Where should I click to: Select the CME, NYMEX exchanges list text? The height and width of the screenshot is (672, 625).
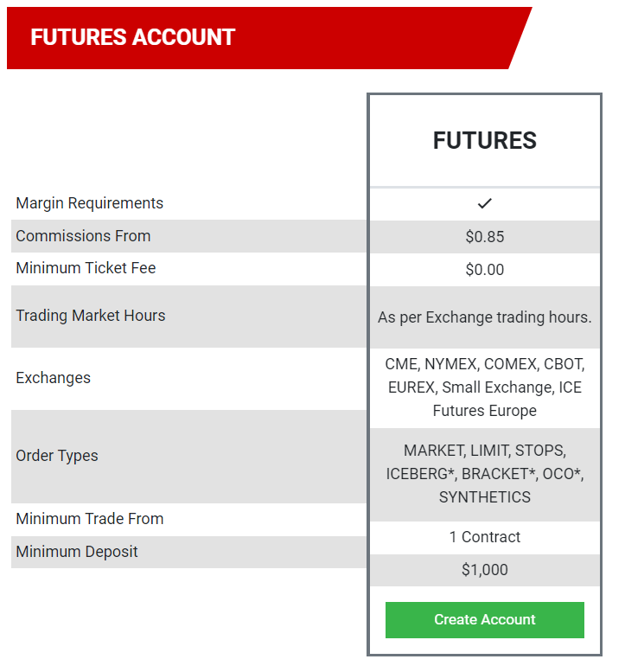pyautogui.click(x=484, y=387)
